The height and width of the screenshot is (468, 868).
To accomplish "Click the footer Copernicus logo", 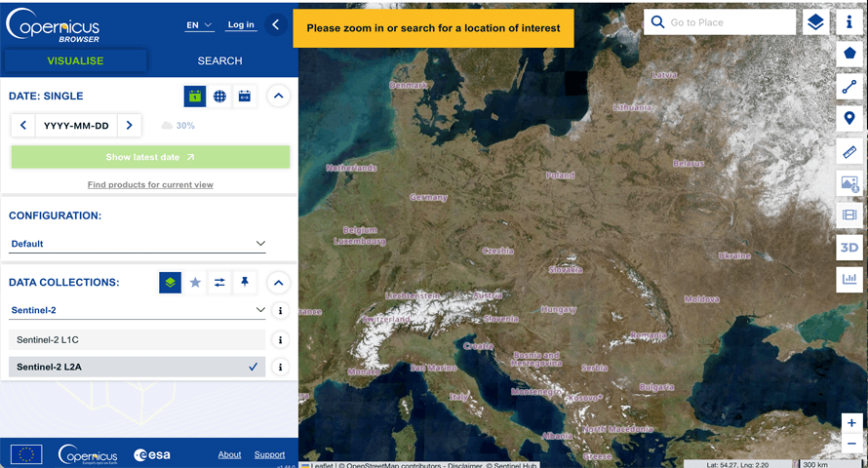I will click(88, 454).
